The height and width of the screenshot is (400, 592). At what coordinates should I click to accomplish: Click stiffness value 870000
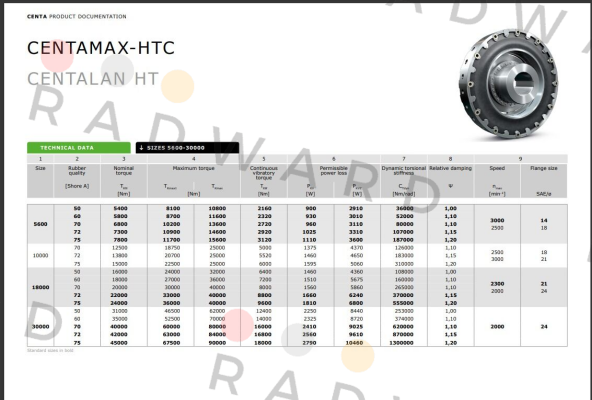click(403, 335)
